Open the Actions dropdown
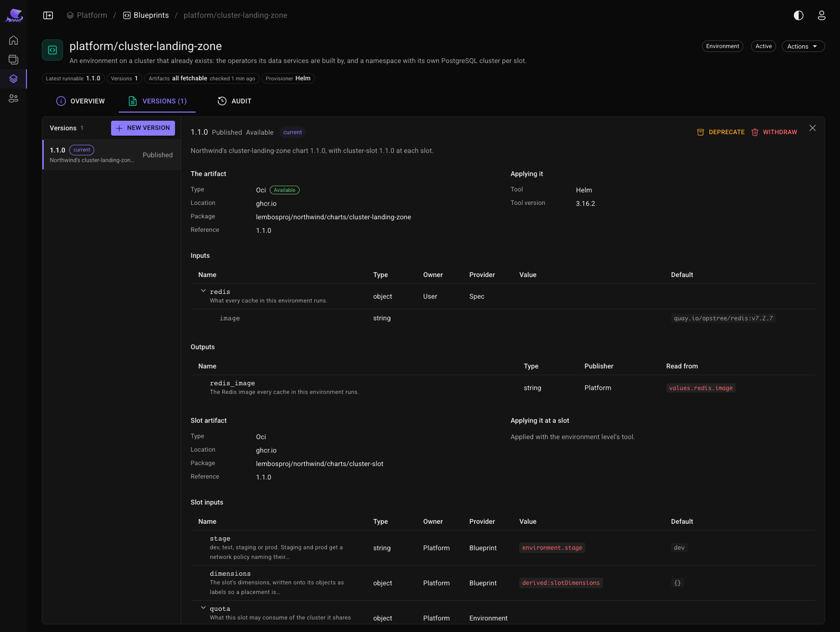840x632 pixels. [803, 46]
